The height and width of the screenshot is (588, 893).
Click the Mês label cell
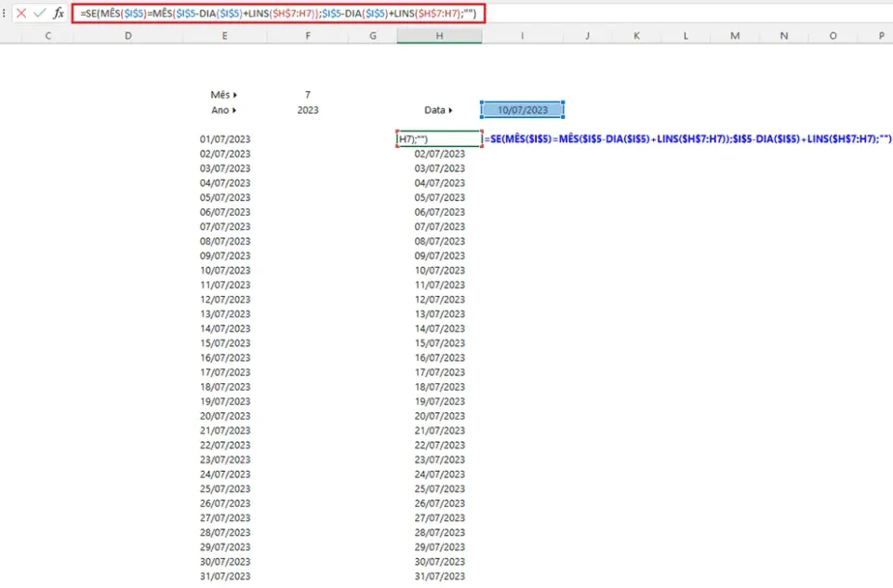pyautogui.click(x=224, y=95)
